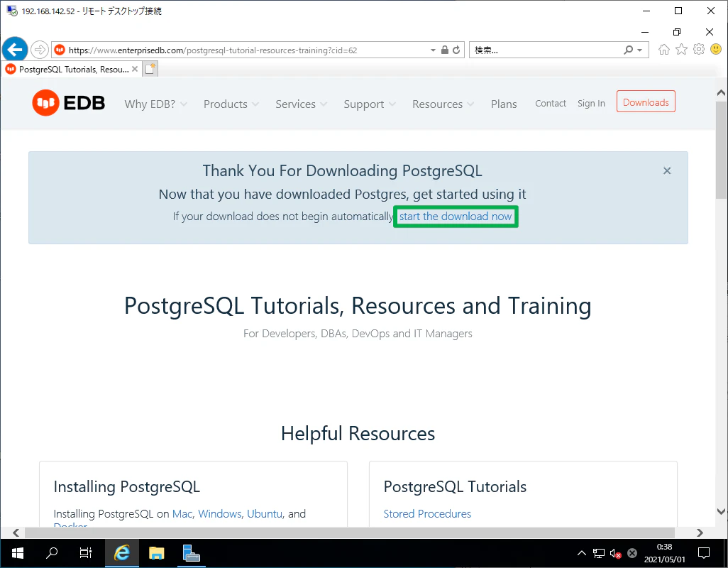Expand the Services menu
The image size is (728, 568).
pyautogui.click(x=302, y=104)
